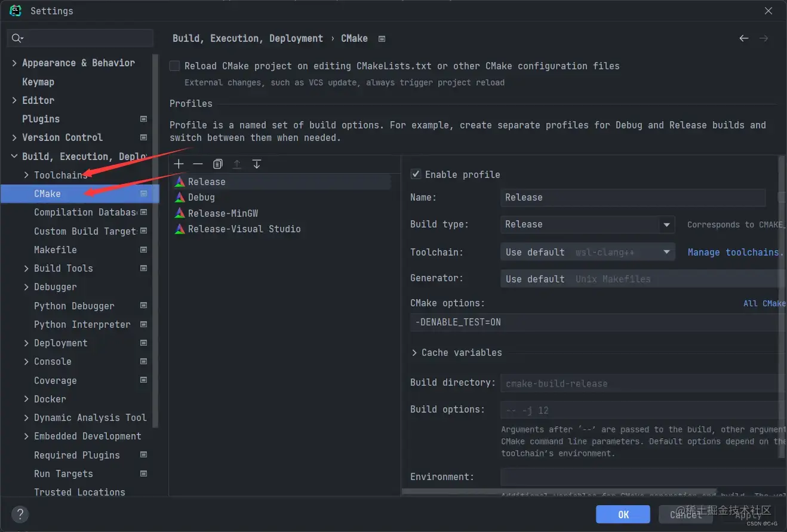Click the move profile up arrow icon
787x532 pixels.
point(237,164)
